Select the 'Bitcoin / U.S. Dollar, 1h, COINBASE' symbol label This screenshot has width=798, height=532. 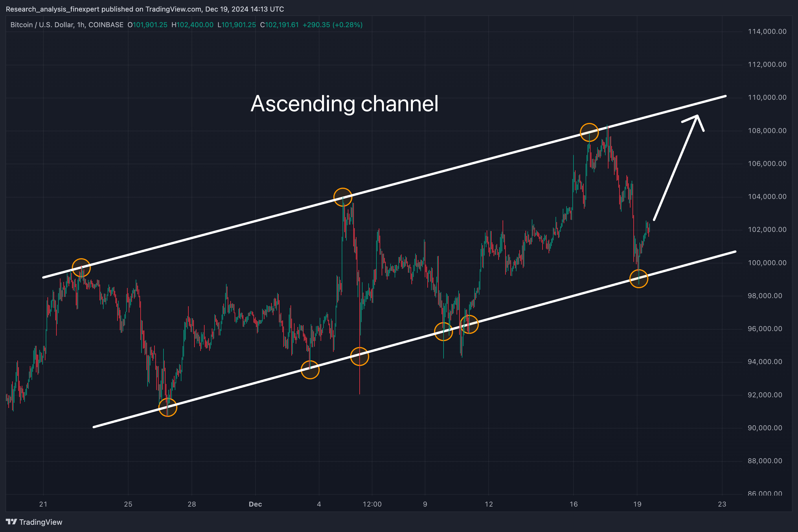(67, 25)
